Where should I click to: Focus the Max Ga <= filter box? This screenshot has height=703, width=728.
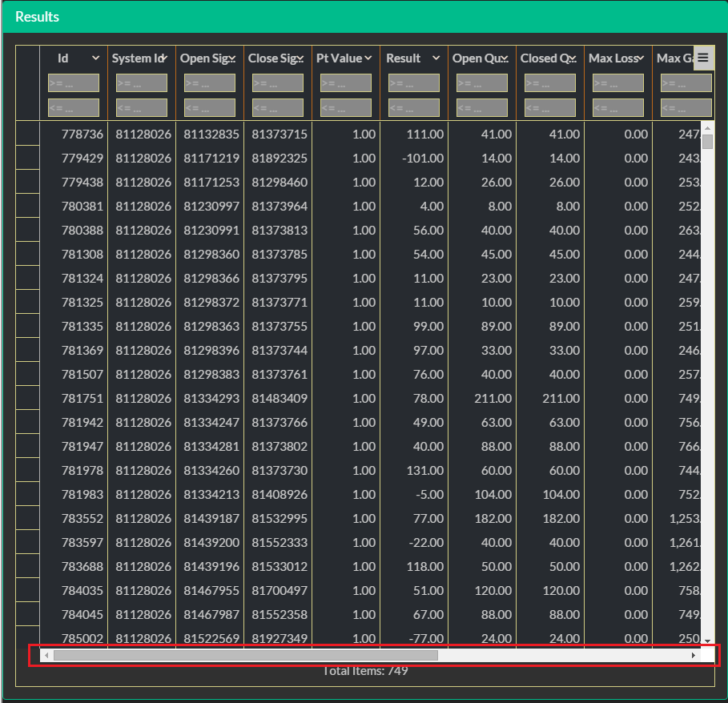[x=686, y=107]
